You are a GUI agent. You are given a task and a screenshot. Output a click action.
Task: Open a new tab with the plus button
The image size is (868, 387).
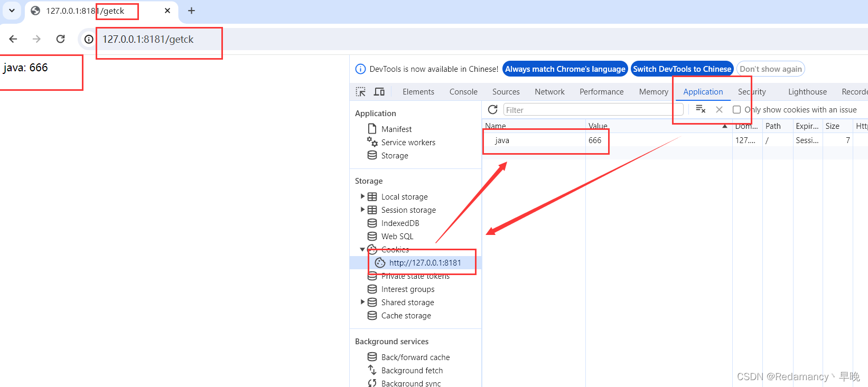[x=191, y=11]
